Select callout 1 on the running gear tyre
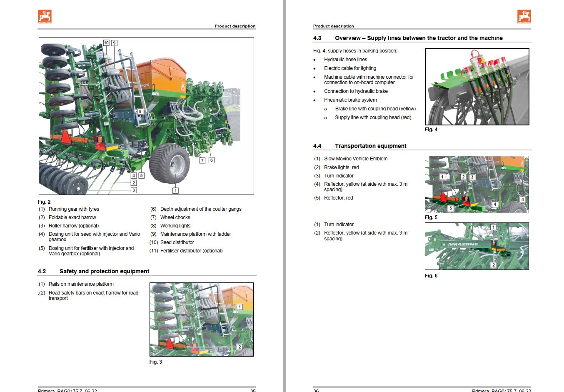 pos(175,190)
